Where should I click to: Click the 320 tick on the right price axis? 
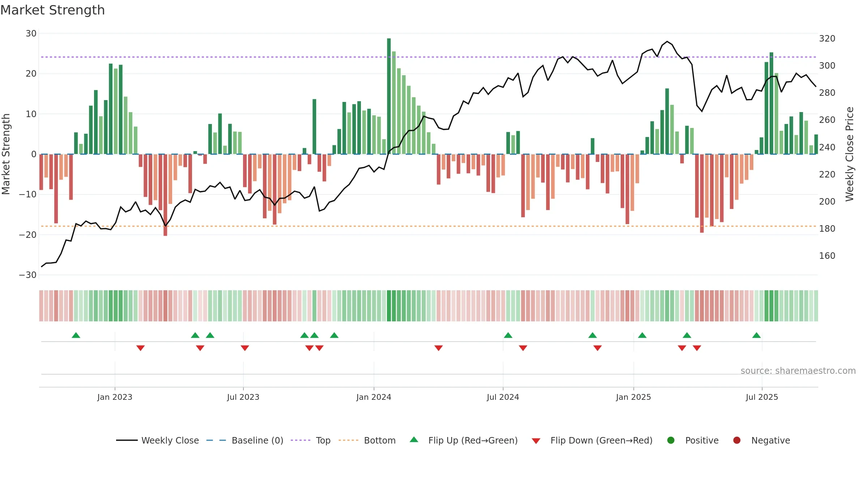point(827,39)
